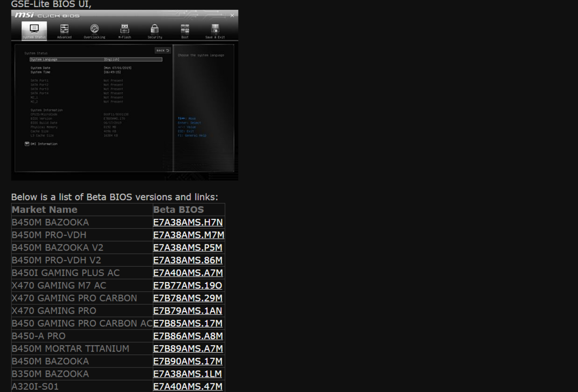Image resolution: width=578 pixels, height=392 pixels.
Task: Open the Security lock icon
Action: (155, 31)
